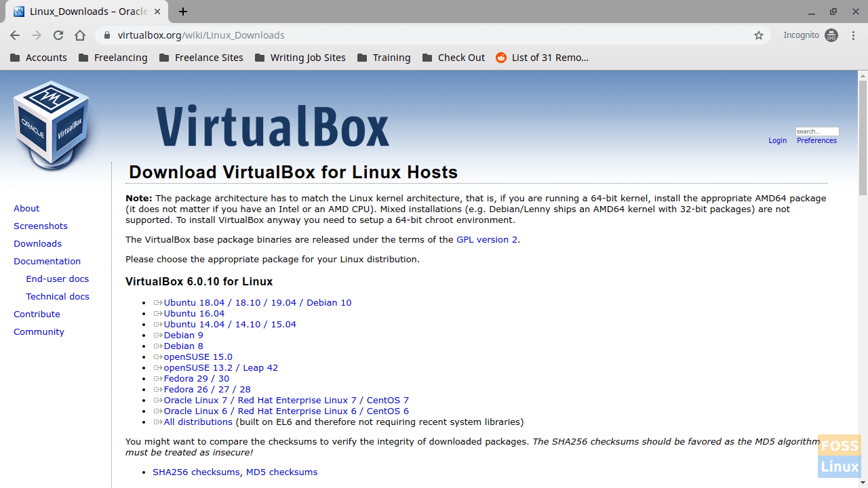Open the MD5 checksums link
The width and height of the screenshot is (868, 488).
tap(281, 472)
